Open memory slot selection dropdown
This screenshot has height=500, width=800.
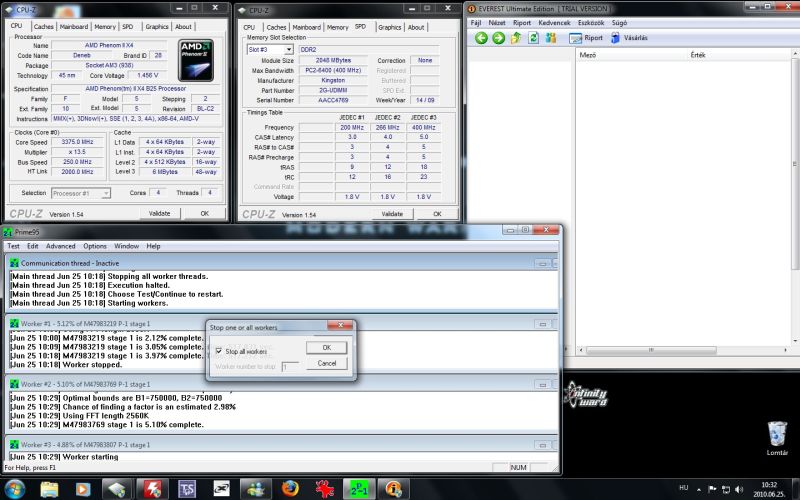(x=289, y=49)
